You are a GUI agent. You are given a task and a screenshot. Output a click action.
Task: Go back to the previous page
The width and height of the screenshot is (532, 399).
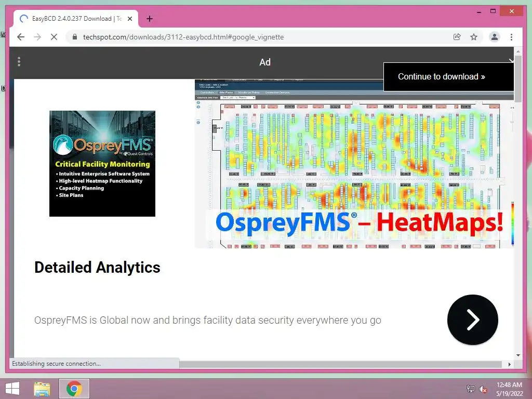pyautogui.click(x=21, y=37)
